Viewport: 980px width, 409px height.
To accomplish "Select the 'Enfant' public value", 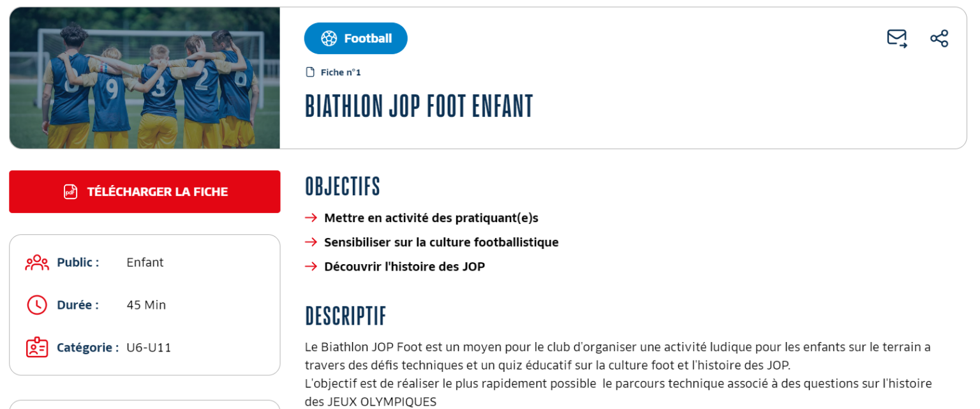I will click(145, 262).
